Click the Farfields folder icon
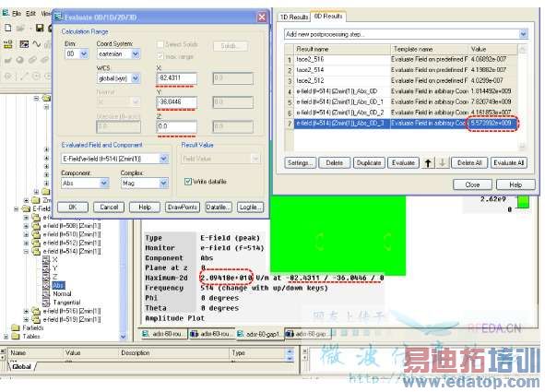This screenshot has height=392, width=545. point(16,327)
